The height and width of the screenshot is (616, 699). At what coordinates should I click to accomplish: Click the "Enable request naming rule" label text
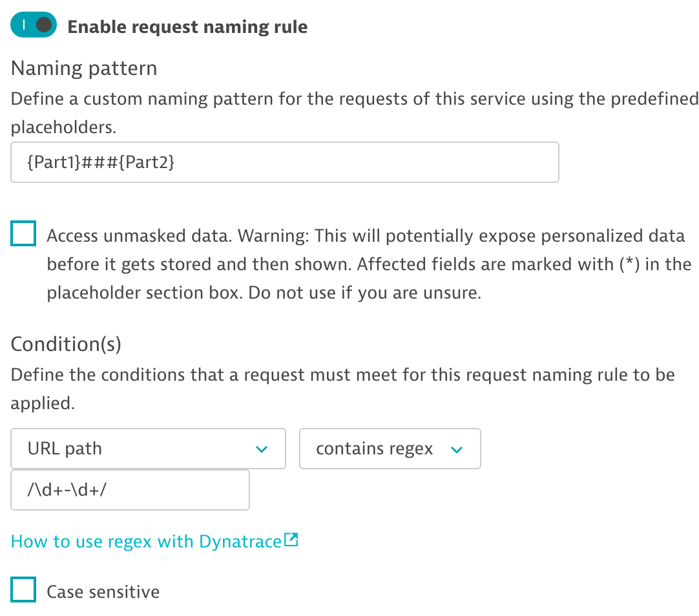[187, 27]
